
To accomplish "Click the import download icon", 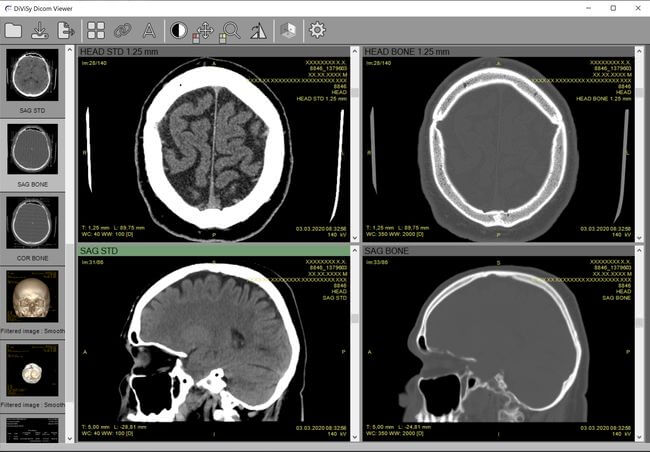I will coord(41,30).
